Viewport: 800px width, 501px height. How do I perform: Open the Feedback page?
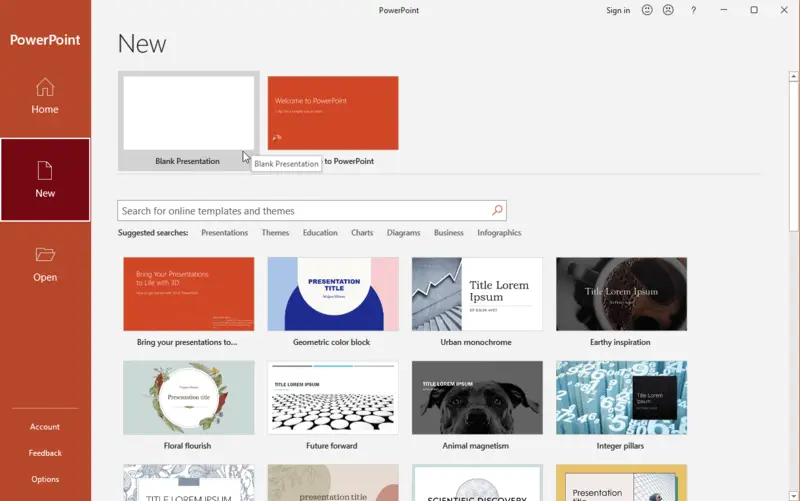(45, 453)
